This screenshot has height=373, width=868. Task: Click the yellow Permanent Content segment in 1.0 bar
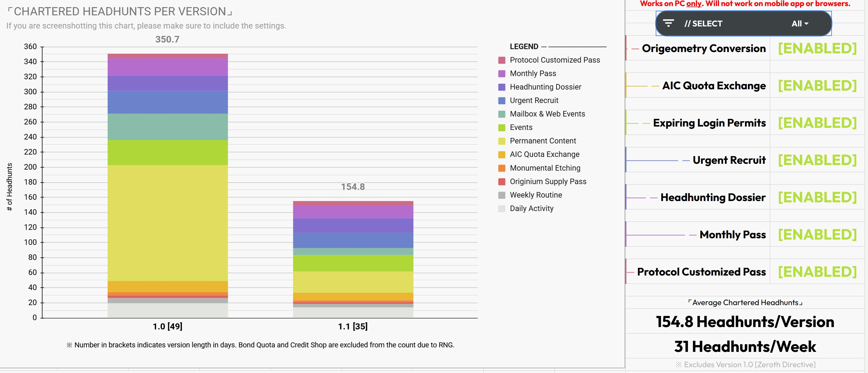[167, 223]
